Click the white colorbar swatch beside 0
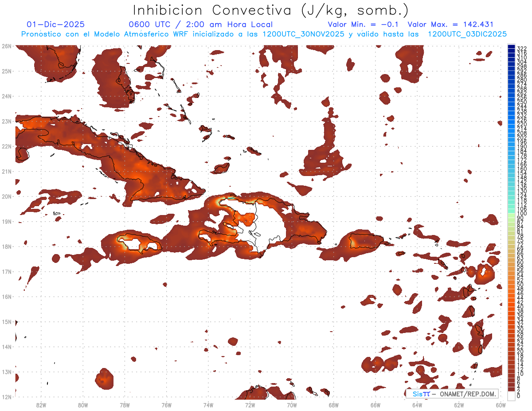 tap(511, 396)
